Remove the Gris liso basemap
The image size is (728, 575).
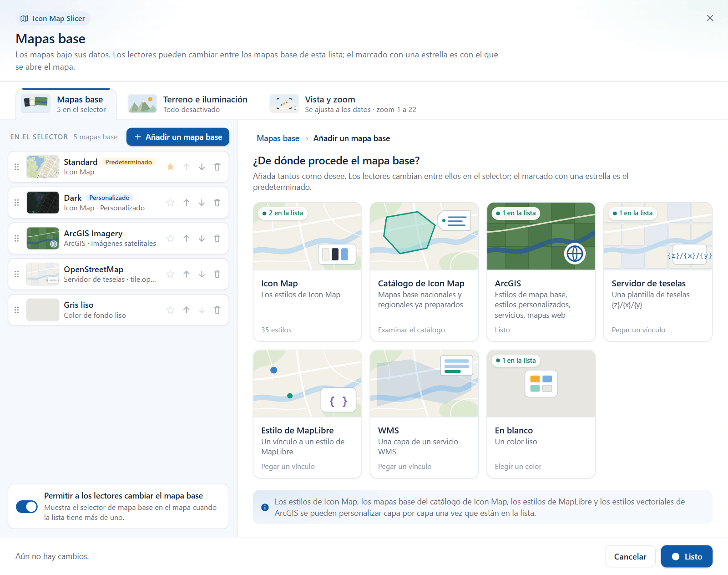217,310
